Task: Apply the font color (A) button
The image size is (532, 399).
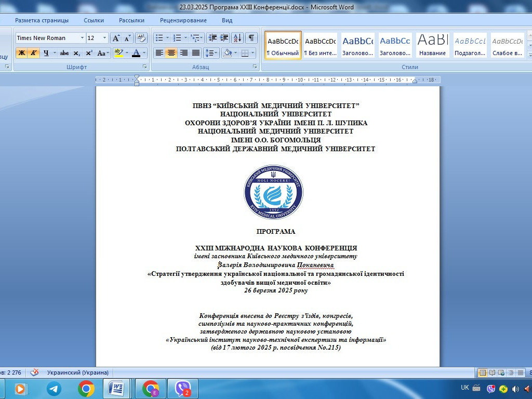Action: [x=136, y=53]
